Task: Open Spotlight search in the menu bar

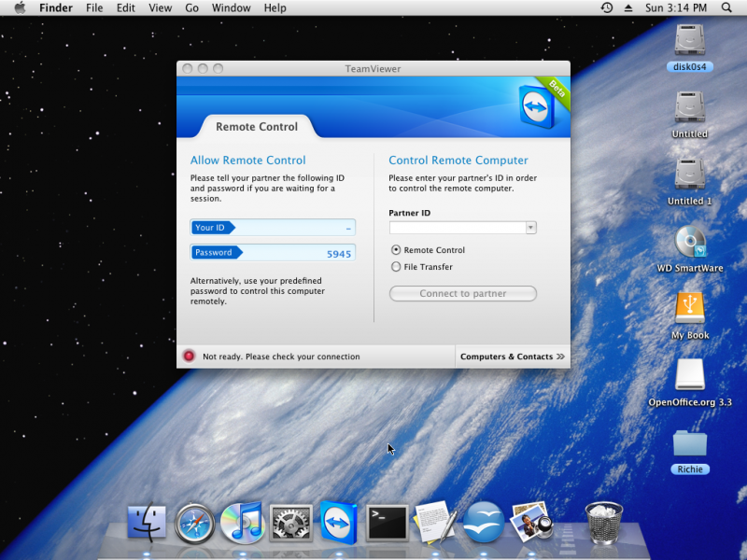Action: [x=728, y=7]
